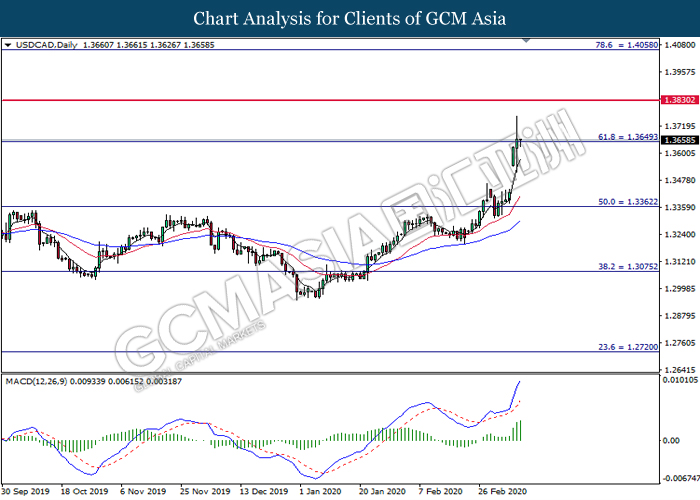700x500 pixels.
Task: Click the latest candlestick with long upper wick
Action: [x=517, y=138]
